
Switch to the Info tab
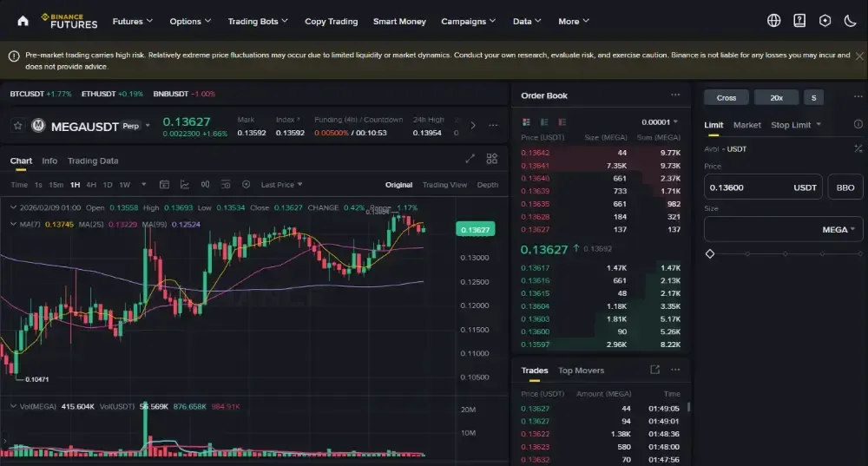(49, 161)
